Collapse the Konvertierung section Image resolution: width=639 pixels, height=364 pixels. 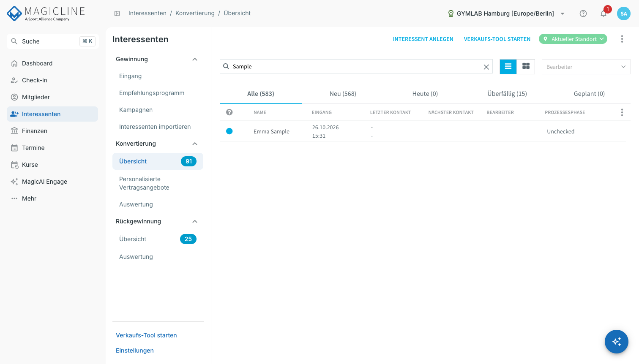coord(195,144)
